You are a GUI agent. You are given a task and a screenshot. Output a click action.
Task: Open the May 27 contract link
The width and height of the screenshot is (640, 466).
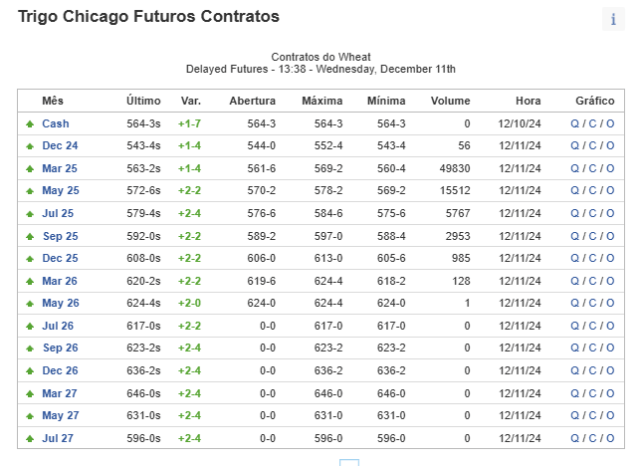(60, 415)
